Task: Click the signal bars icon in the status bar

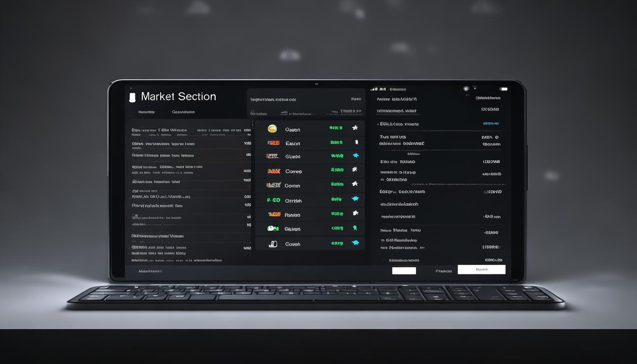Action: point(374,89)
